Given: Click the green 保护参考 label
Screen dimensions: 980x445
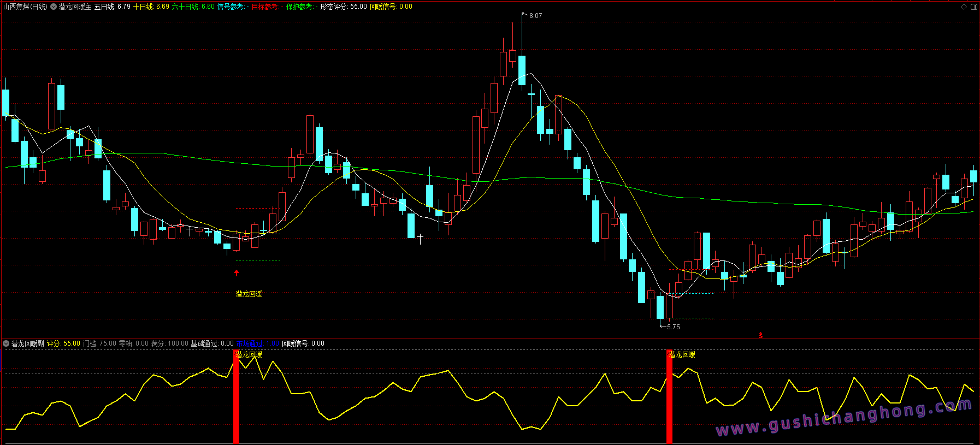Looking at the screenshot, I should [301, 7].
